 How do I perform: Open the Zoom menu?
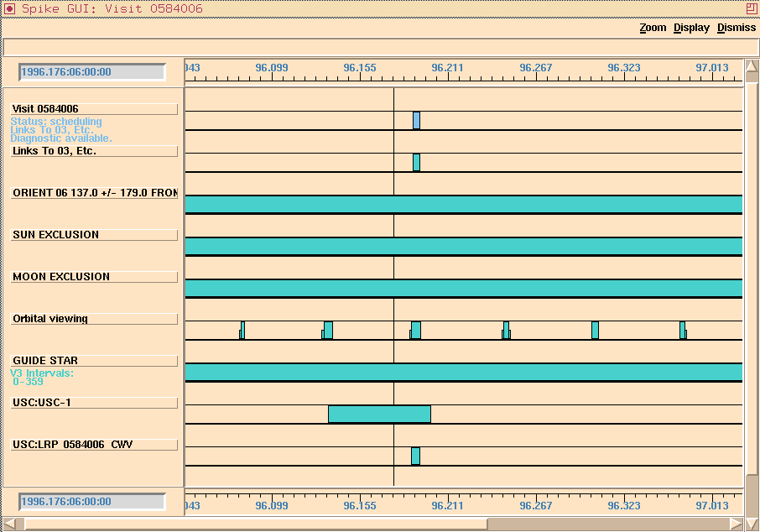(x=653, y=28)
